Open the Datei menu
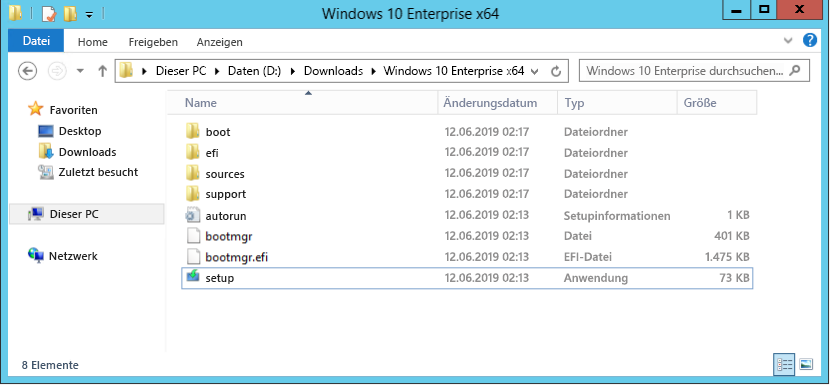Viewport: 832px width, 386px height. coord(36,41)
